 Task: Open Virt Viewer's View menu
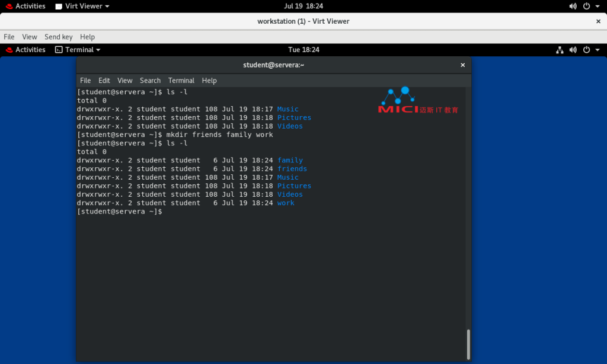click(x=30, y=37)
